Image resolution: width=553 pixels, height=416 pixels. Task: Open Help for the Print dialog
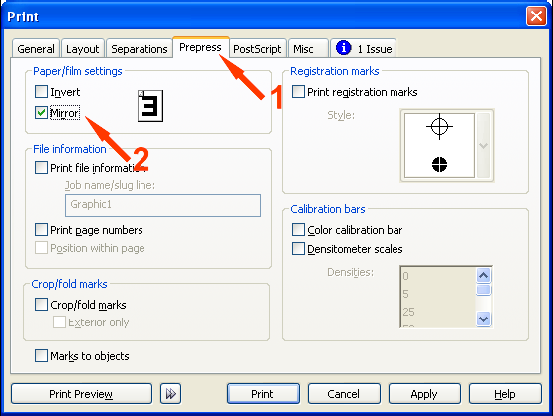pos(505,393)
